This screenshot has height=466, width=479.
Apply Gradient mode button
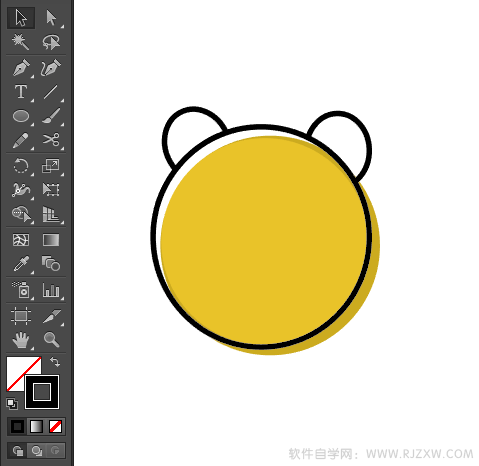[x=36, y=426]
